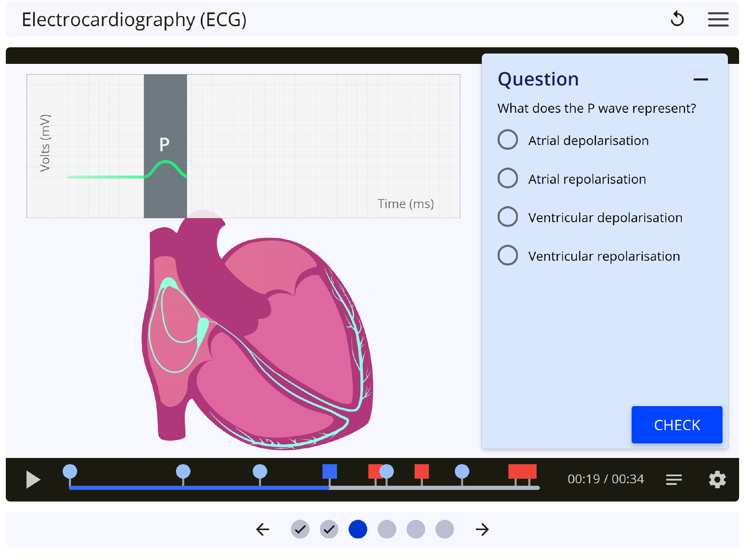Click the highlighted P wave region

[165, 146]
